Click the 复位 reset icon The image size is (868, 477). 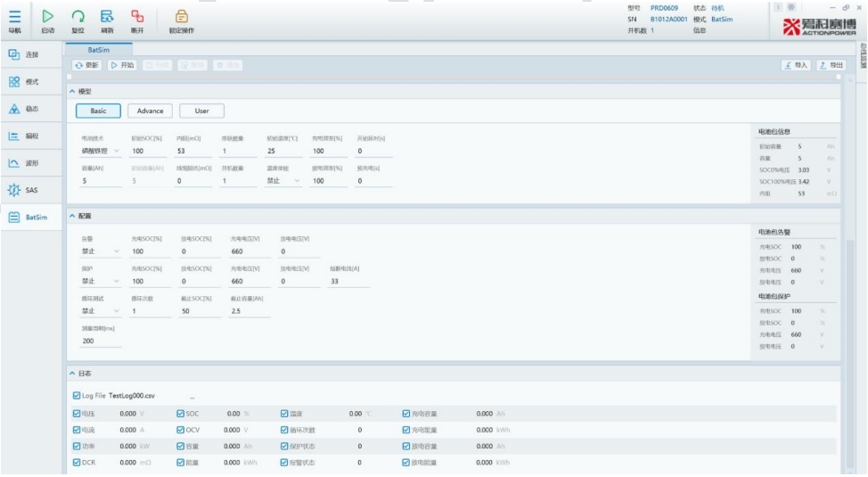click(x=78, y=16)
